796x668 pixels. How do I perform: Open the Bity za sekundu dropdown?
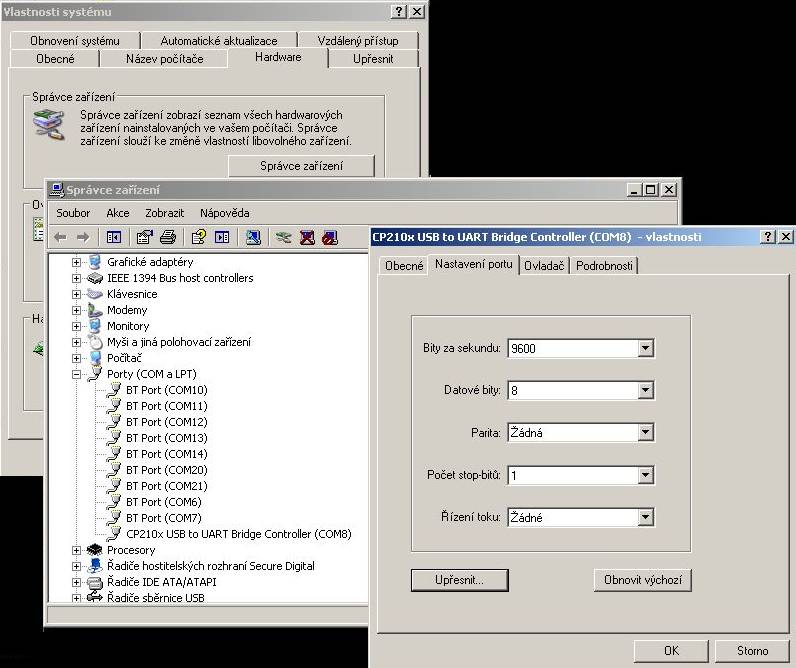click(645, 348)
